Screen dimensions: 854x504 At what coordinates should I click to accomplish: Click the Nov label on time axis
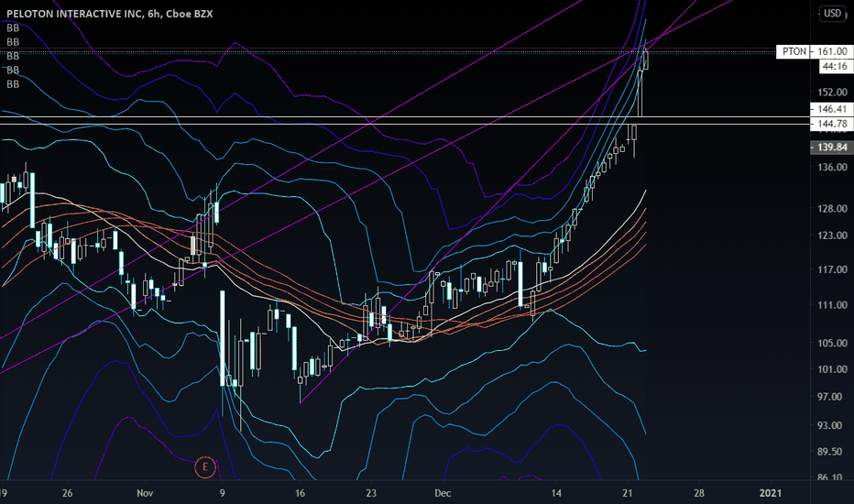(145, 493)
